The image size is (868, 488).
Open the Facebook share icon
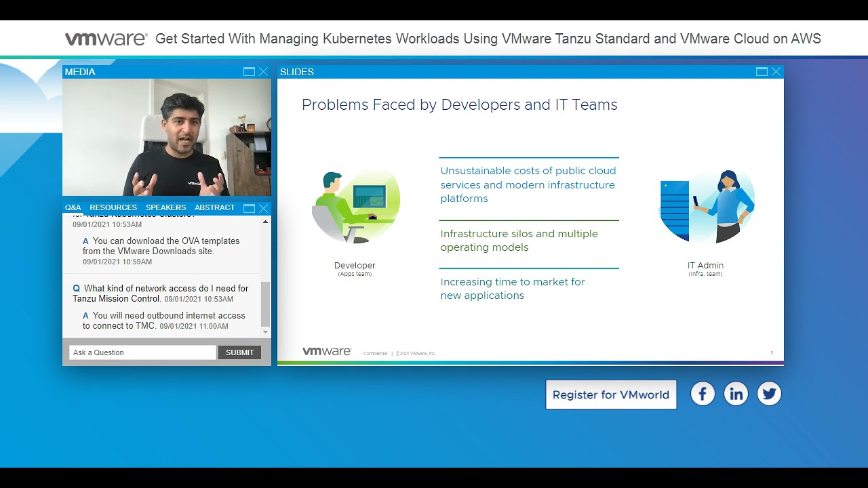(x=703, y=394)
